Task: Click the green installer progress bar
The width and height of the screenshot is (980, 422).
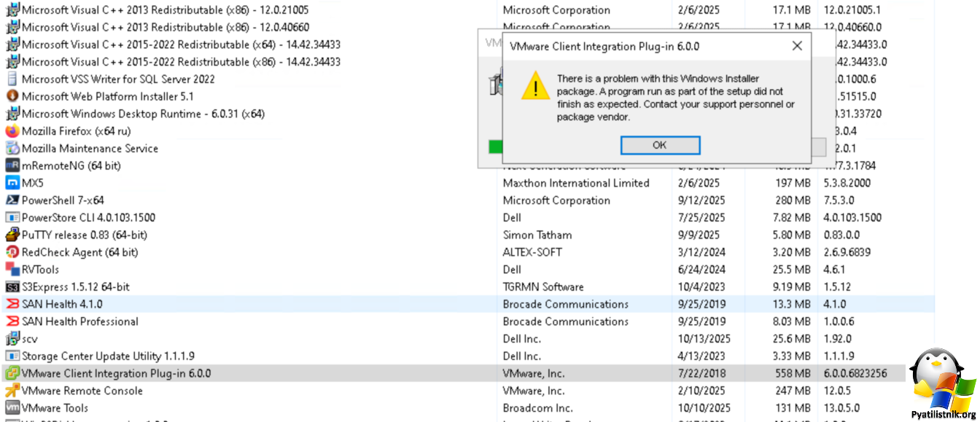Action: (x=495, y=146)
